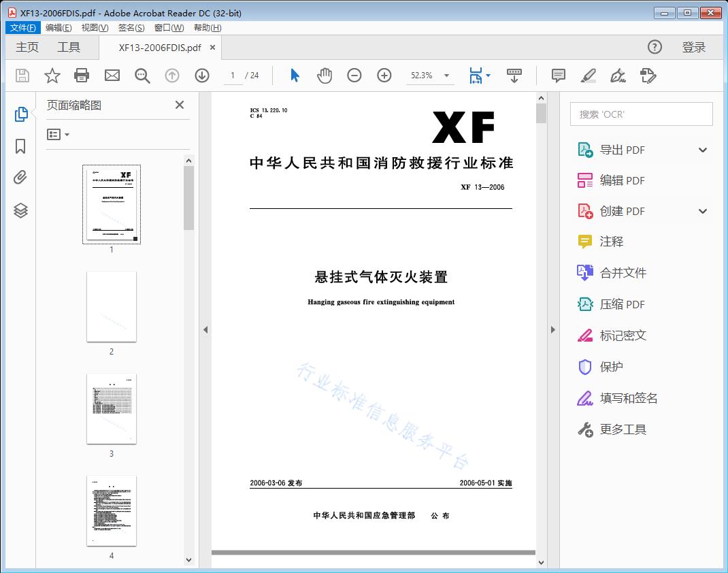Select the page 3 thumbnail
Image resolution: width=728 pixels, height=573 pixels.
point(112,408)
